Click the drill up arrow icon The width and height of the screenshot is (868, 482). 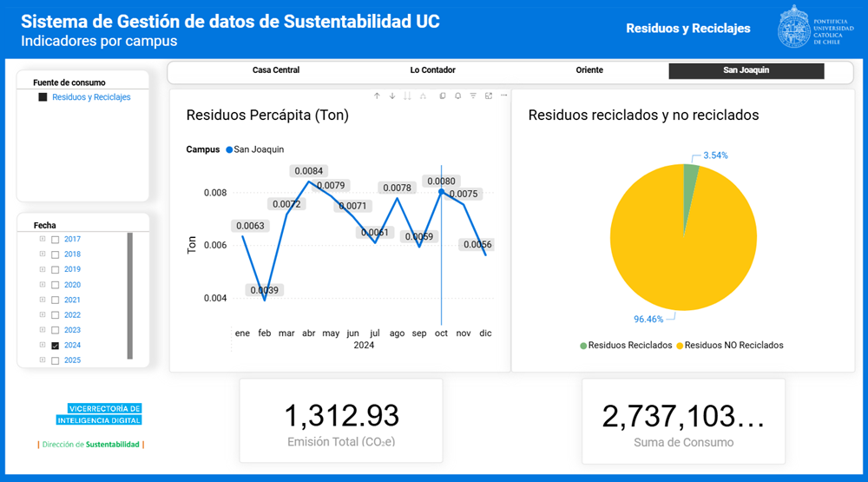click(x=377, y=96)
